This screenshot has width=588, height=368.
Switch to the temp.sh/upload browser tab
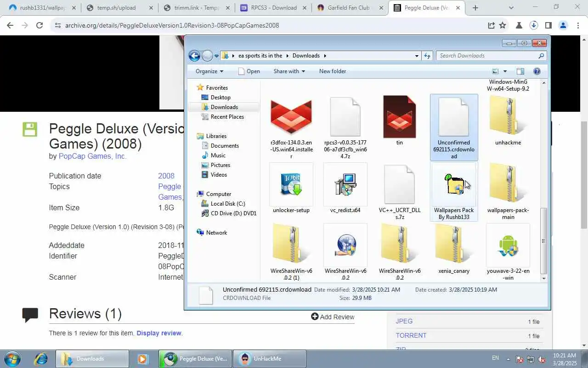click(119, 8)
